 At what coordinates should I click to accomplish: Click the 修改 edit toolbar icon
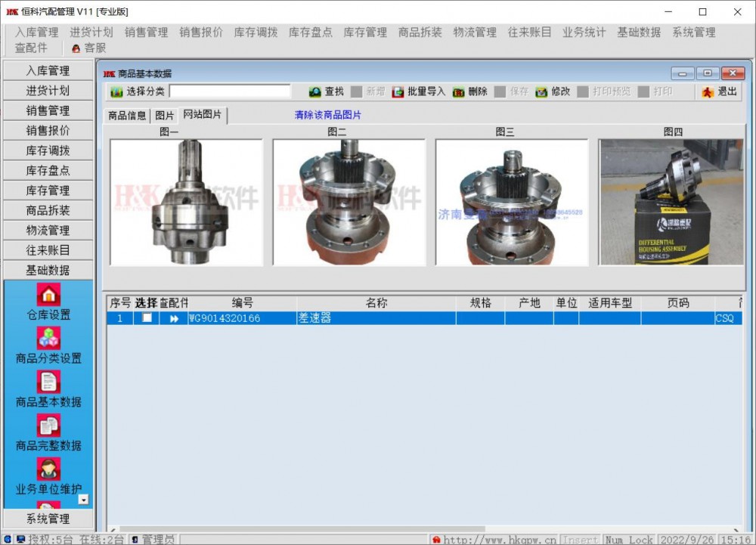click(x=542, y=92)
